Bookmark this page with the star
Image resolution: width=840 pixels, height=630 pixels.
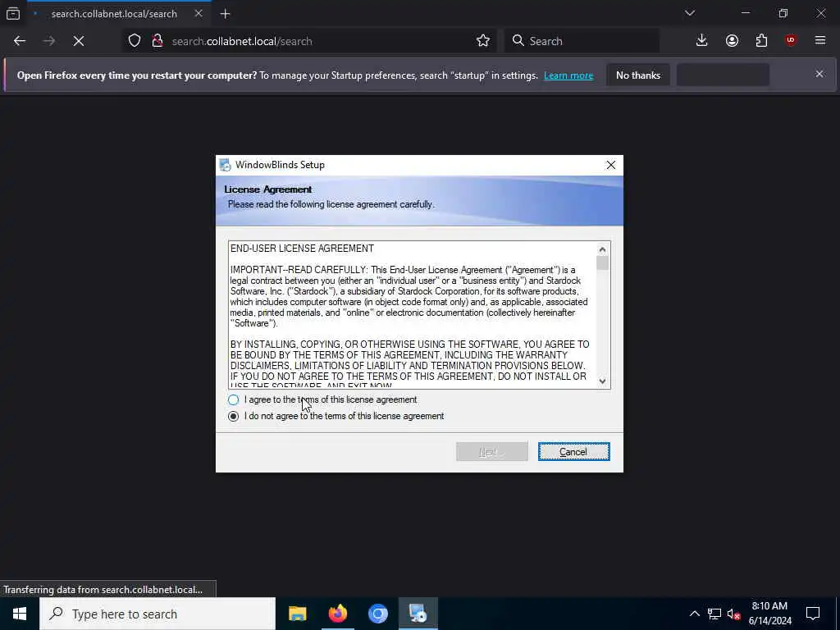pos(482,41)
